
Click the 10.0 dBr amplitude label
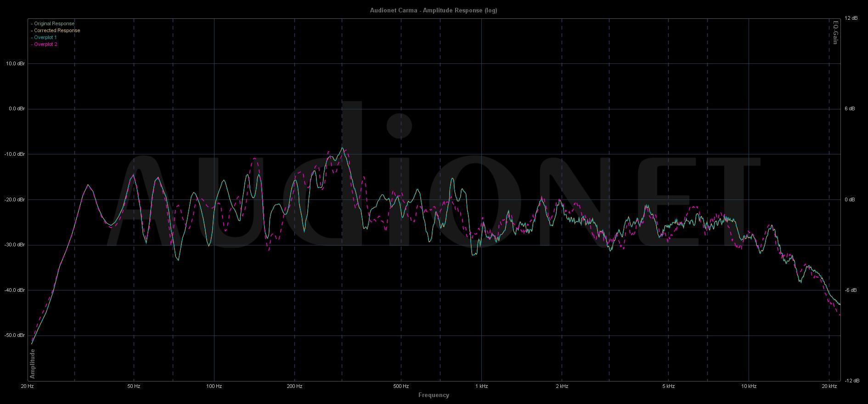(16, 63)
